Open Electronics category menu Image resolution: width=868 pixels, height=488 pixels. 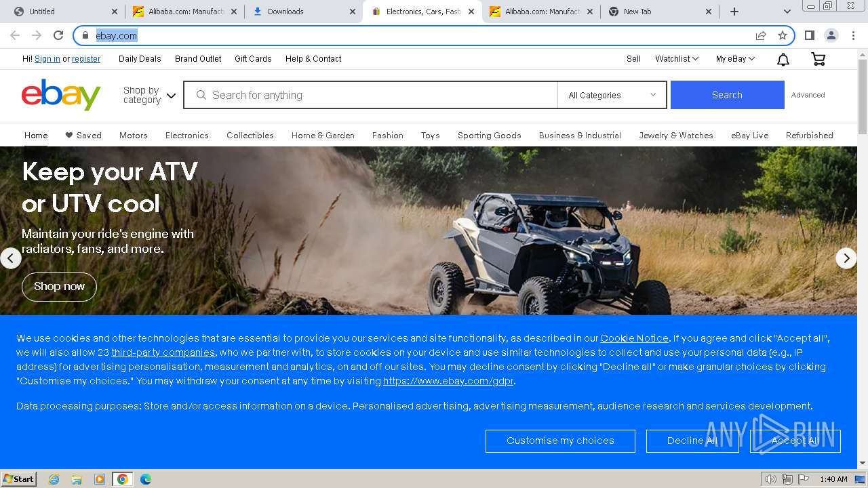(187, 136)
